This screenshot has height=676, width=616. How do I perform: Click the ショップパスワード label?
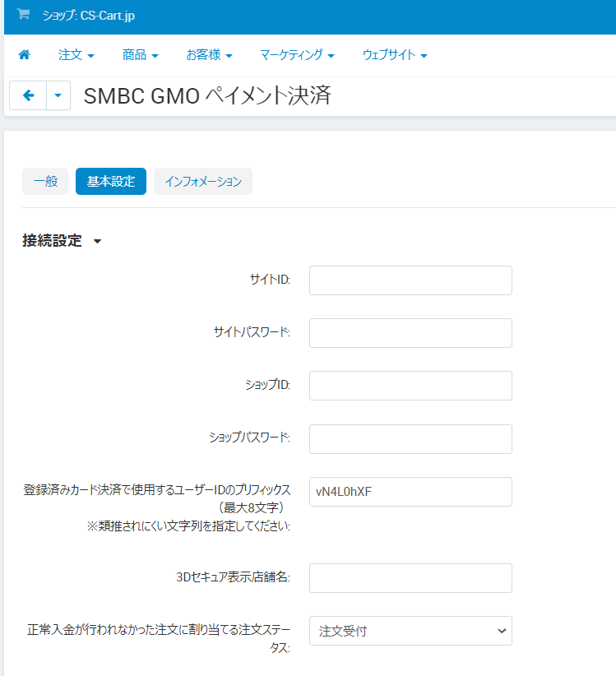click(x=249, y=438)
